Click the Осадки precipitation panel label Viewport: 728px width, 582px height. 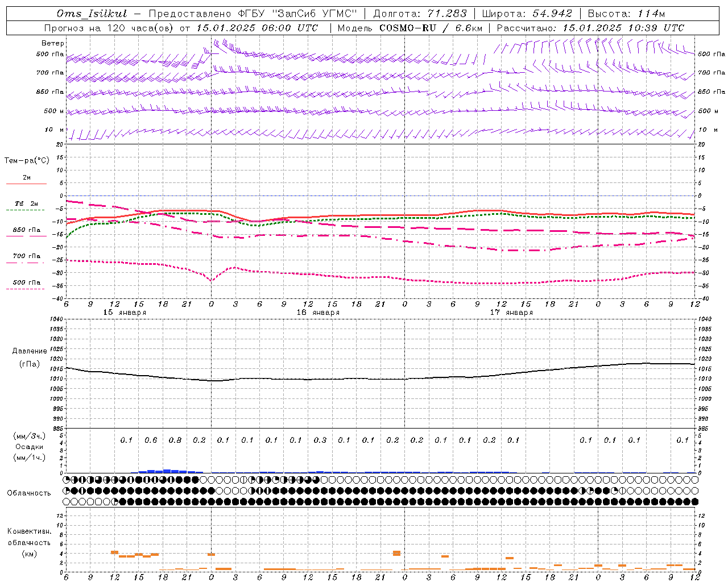point(29,447)
